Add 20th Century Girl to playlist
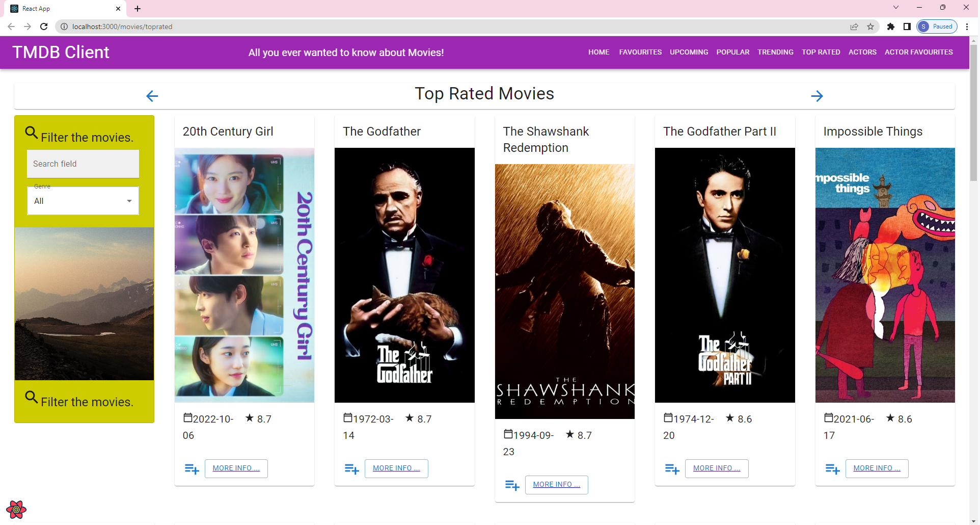 click(x=192, y=468)
